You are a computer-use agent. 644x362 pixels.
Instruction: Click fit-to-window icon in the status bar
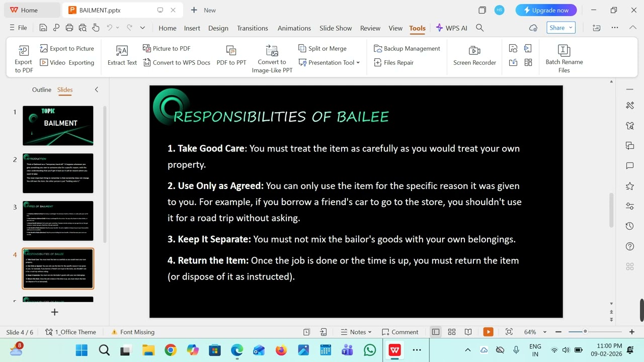tap(509, 332)
